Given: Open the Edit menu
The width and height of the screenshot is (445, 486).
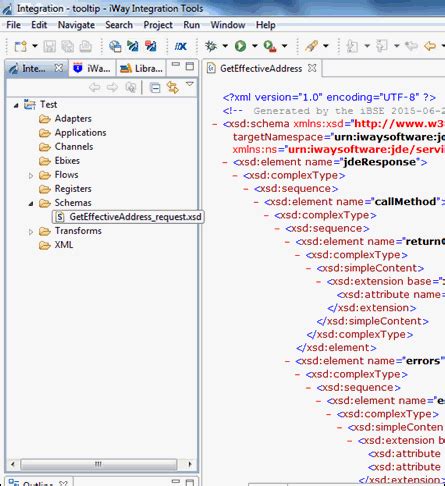Looking at the screenshot, I should pos(39,25).
